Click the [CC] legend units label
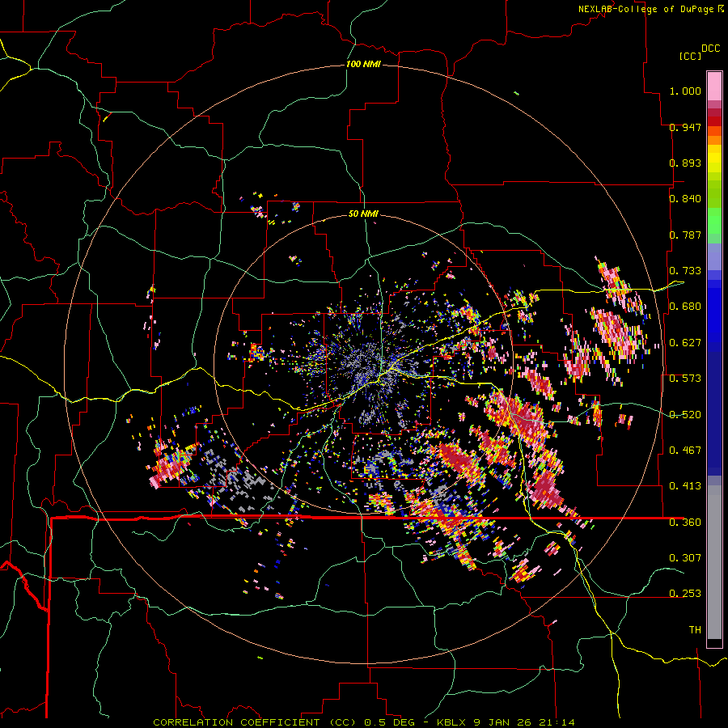This screenshot has width=728, height=728. pyautogui.click(x=690, y=56)
